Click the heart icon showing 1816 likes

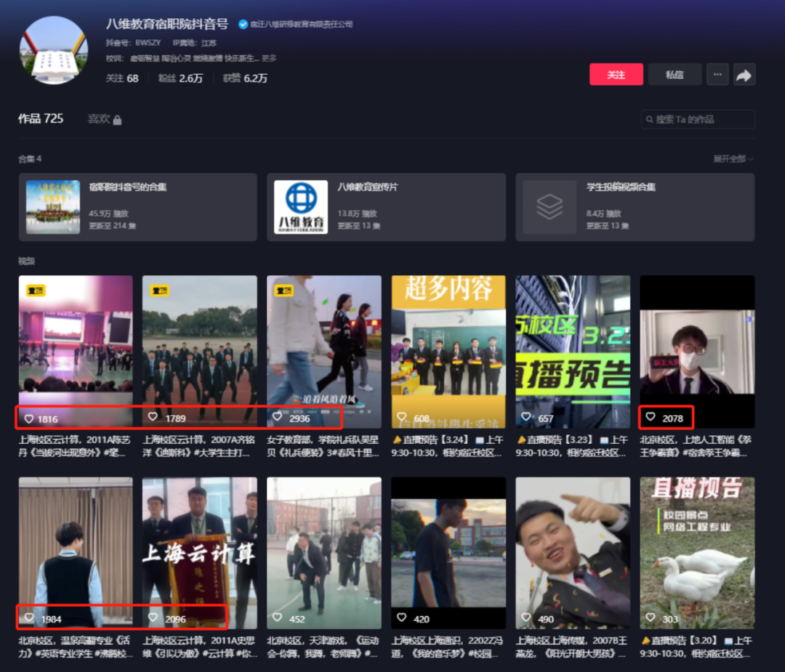pos(30,416)
